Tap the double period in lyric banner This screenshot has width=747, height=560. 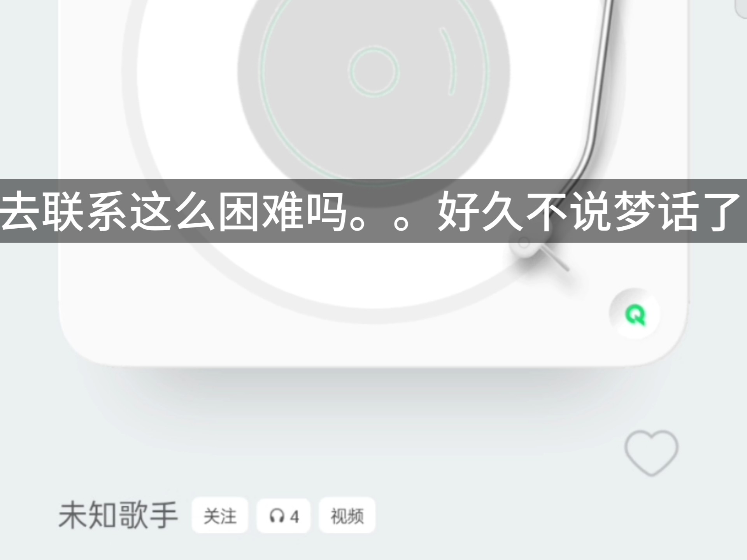pos(379,224)
